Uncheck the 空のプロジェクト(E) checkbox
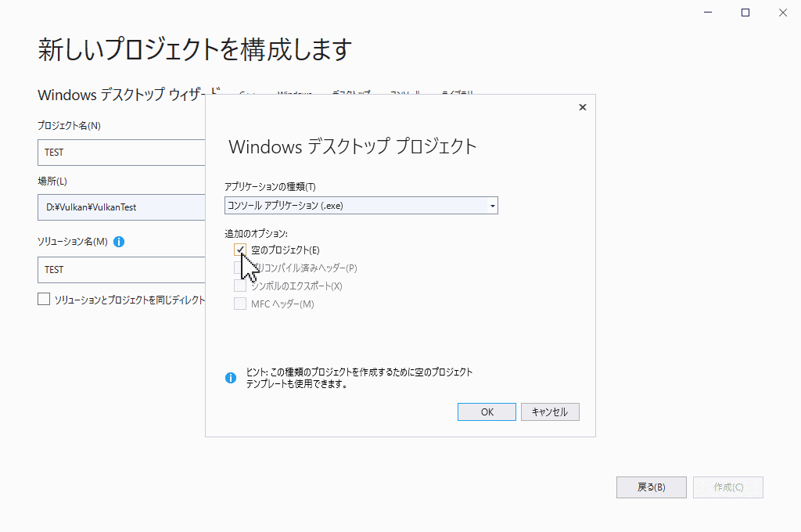 pos(240,250)
